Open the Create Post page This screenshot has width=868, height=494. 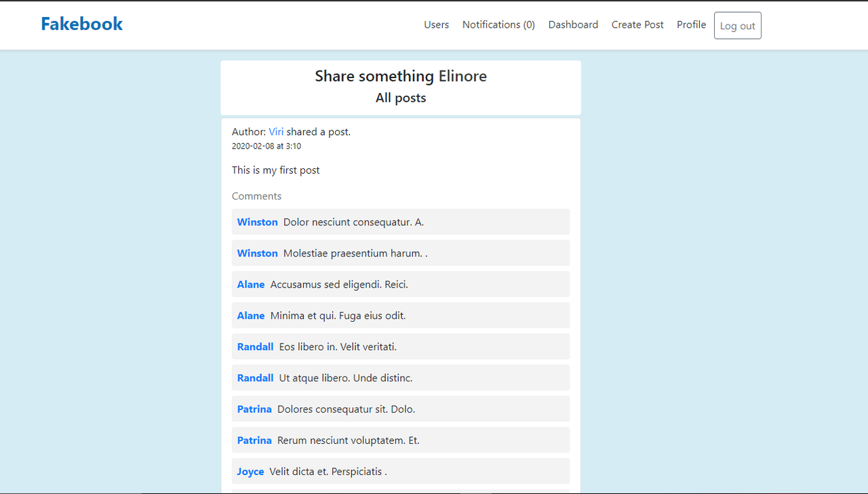(x=637, y=24)
